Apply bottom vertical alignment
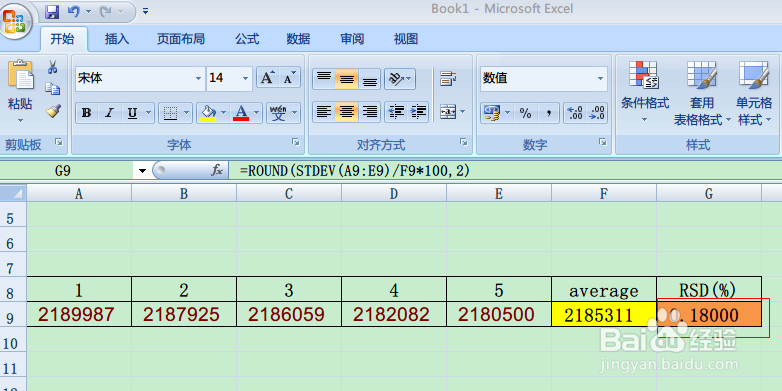 coord(370,79)
